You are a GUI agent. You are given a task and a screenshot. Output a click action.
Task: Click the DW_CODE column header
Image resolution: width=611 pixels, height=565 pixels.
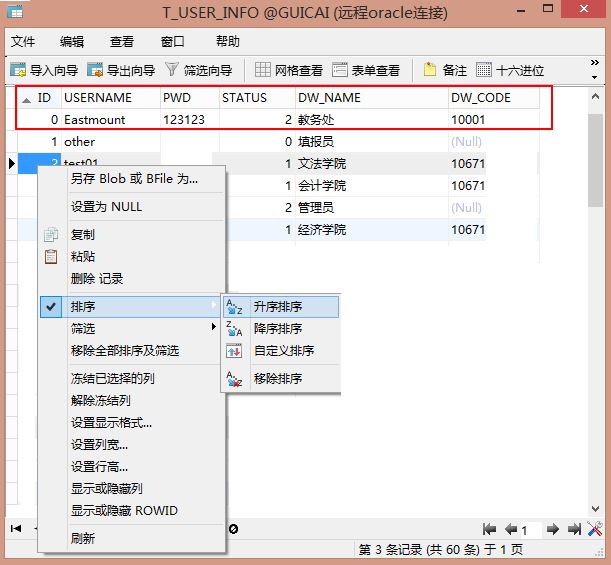tap(494, 98)
